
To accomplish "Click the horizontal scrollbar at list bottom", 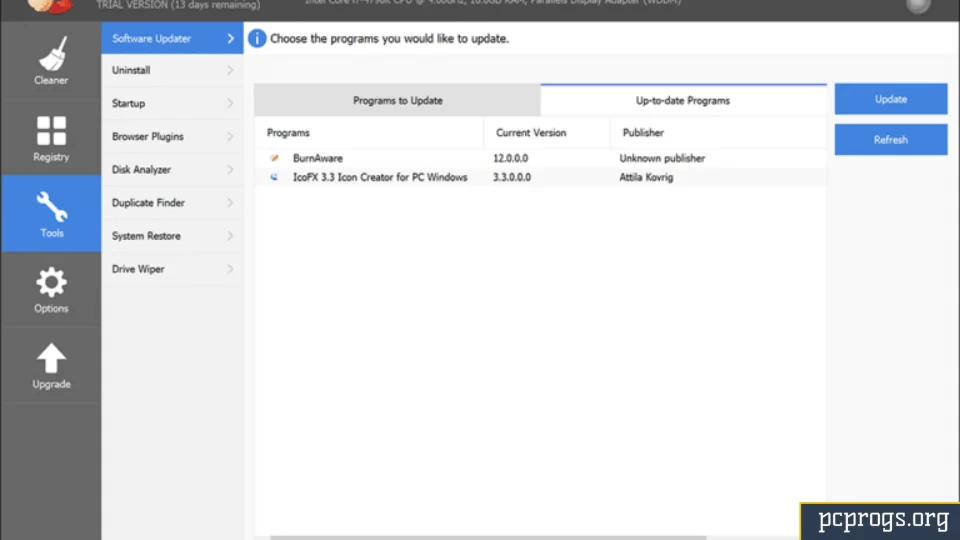I will [x=488, y=538].
